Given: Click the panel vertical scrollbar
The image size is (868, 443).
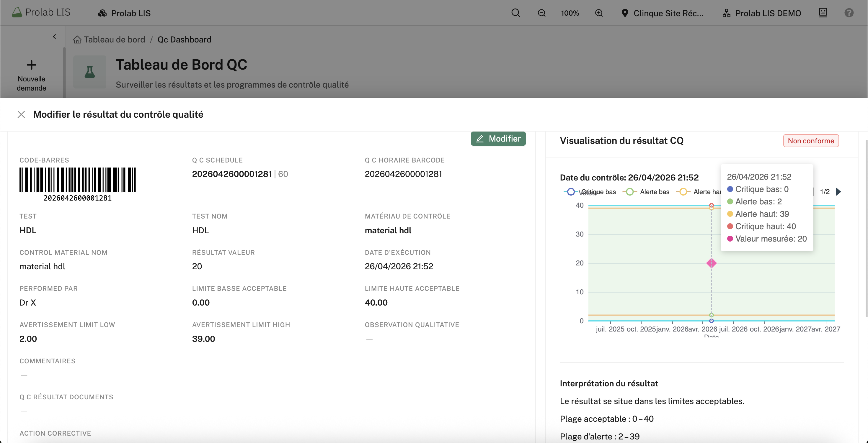Looking at the screenshot, I should tap(866, 229).
